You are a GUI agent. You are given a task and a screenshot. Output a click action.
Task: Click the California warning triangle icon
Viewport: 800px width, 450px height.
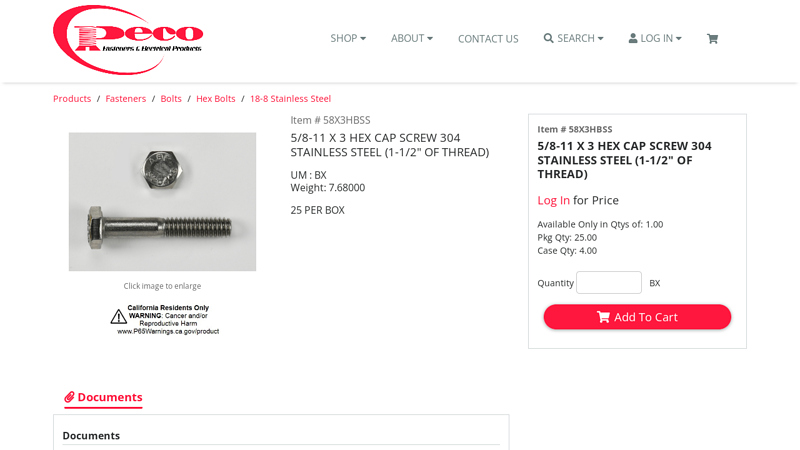118,316
